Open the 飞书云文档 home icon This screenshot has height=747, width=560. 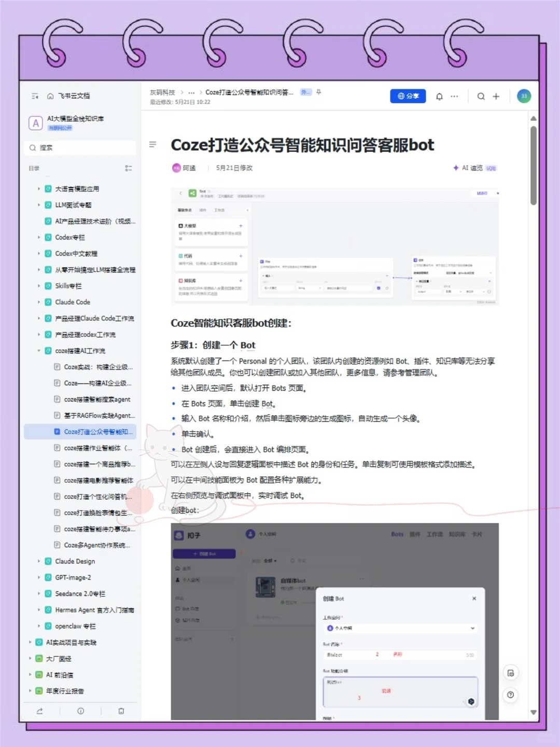[x=50, y=96]
